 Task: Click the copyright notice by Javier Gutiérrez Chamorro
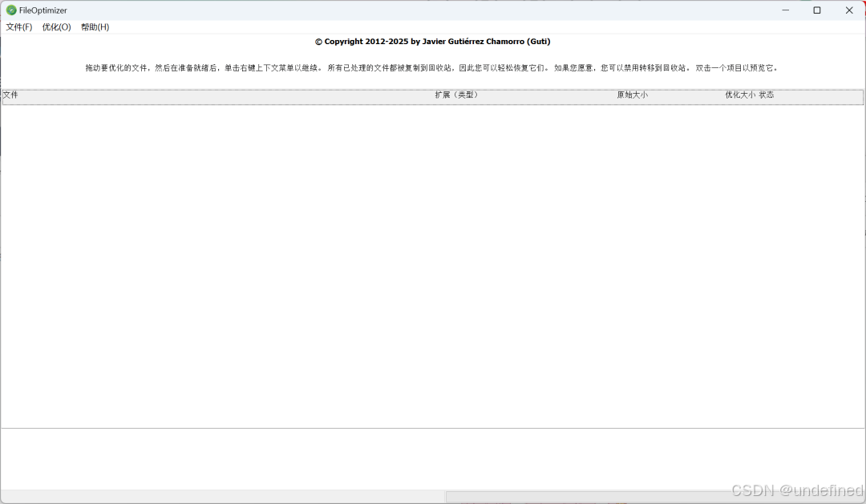tap(432, 41)
